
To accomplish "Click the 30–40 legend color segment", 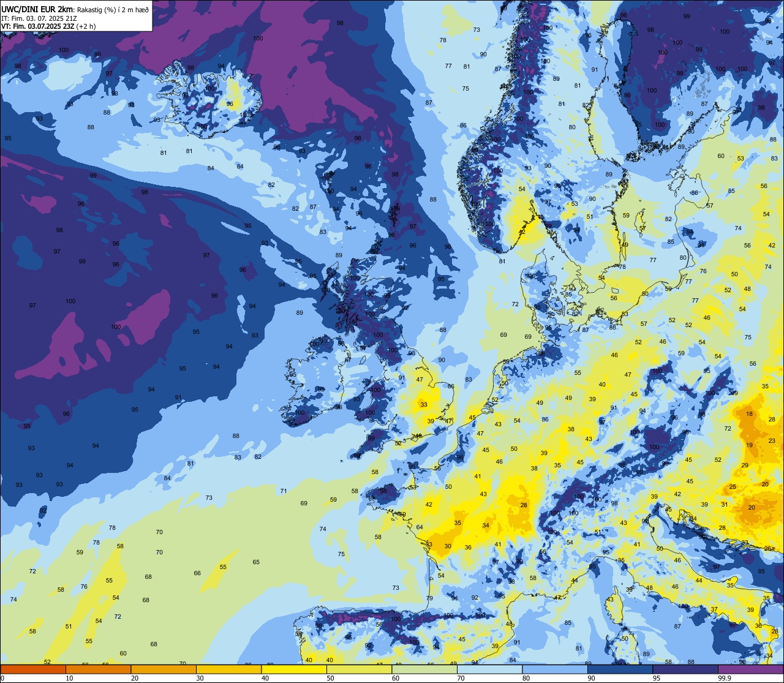I will click(228, 670).
